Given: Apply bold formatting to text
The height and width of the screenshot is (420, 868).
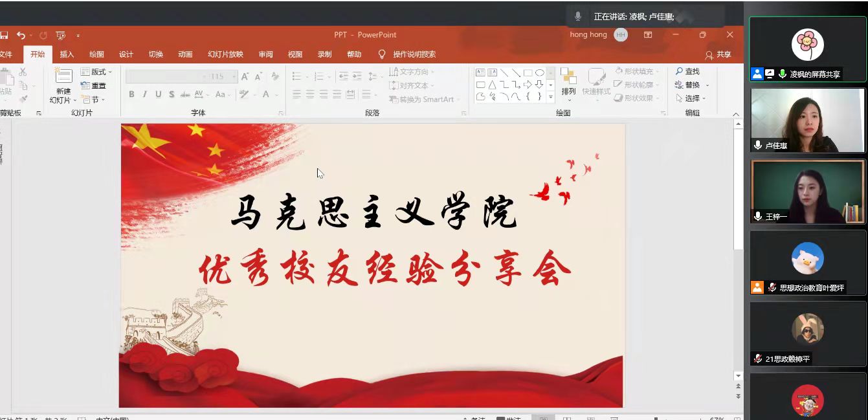Looking at the screenshot, I should pyautogui.click(x=131, y=94).
